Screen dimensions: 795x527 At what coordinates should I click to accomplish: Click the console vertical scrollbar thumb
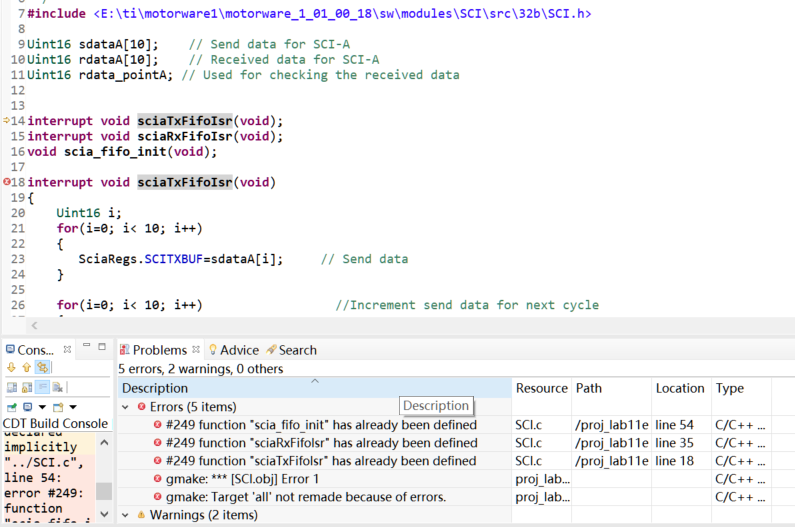pos(104,491)
